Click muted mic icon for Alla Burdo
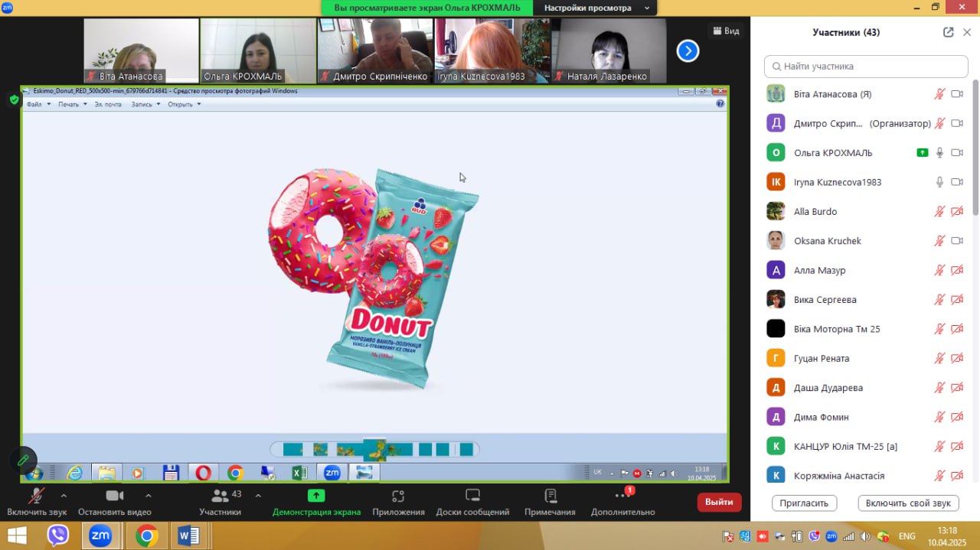The height and width of the screenshot is (550, 980). click(939, 211)
